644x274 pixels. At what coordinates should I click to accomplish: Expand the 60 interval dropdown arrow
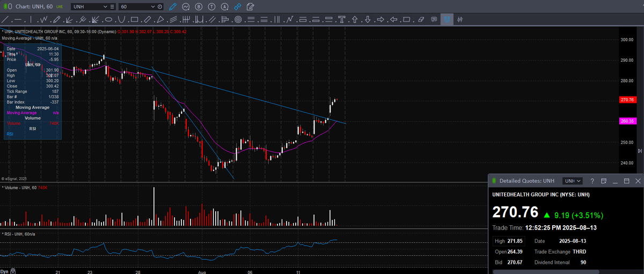(153, 6)
